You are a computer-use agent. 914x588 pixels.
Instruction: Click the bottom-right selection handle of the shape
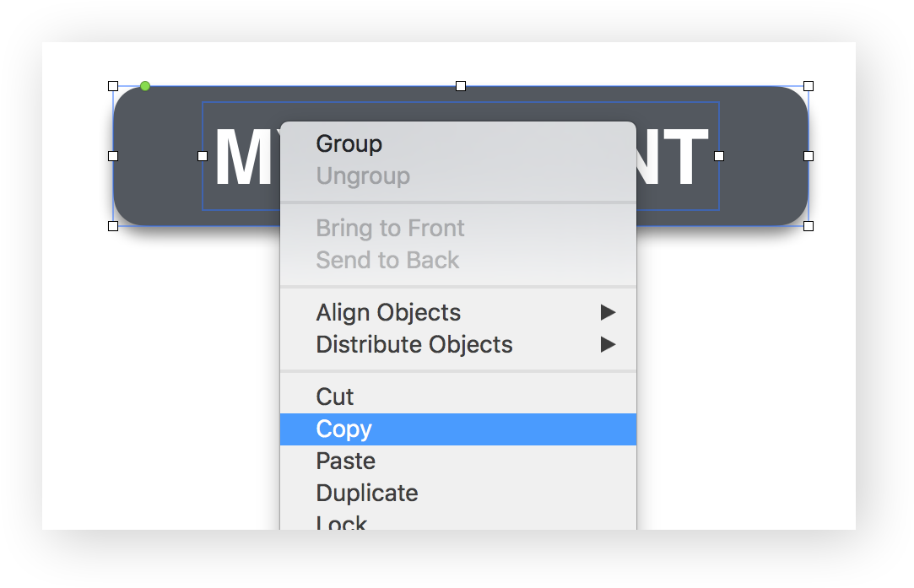point(809,226)
